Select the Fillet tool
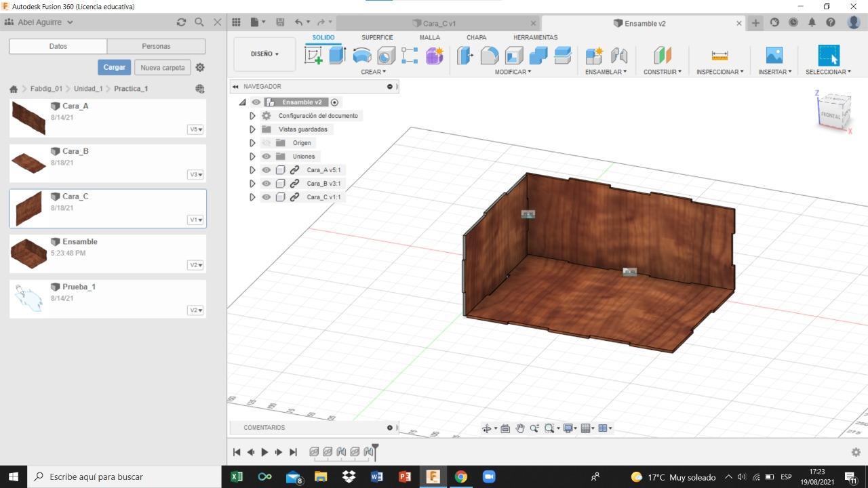This screenshot has width=868, height=488. click(x=490, y=56)
